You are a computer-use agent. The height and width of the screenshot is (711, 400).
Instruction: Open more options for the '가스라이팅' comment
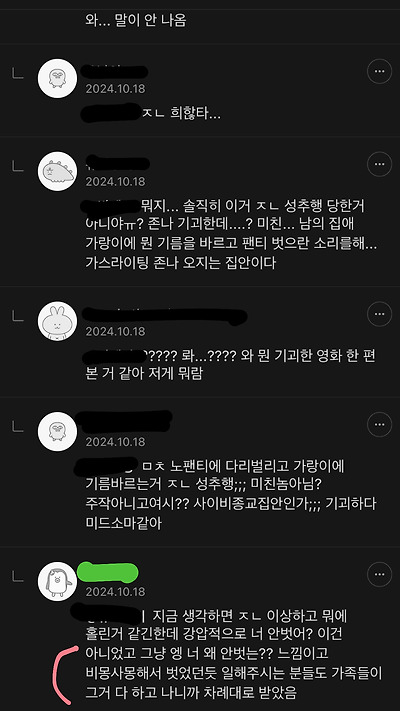pos(379,164)
